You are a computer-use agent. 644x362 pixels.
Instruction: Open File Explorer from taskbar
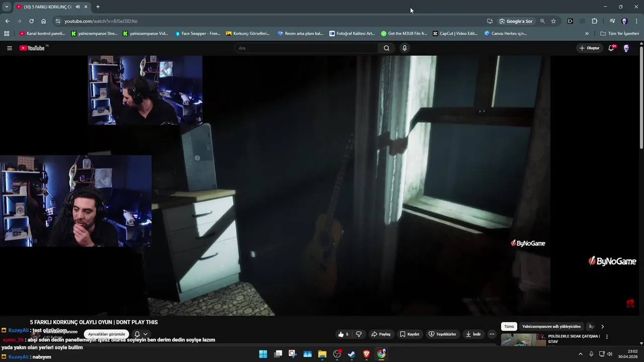322,354
